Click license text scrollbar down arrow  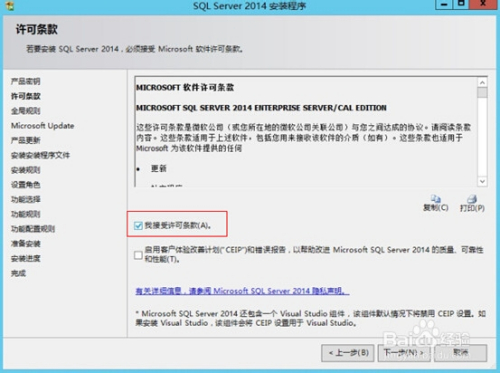(482, 181)
